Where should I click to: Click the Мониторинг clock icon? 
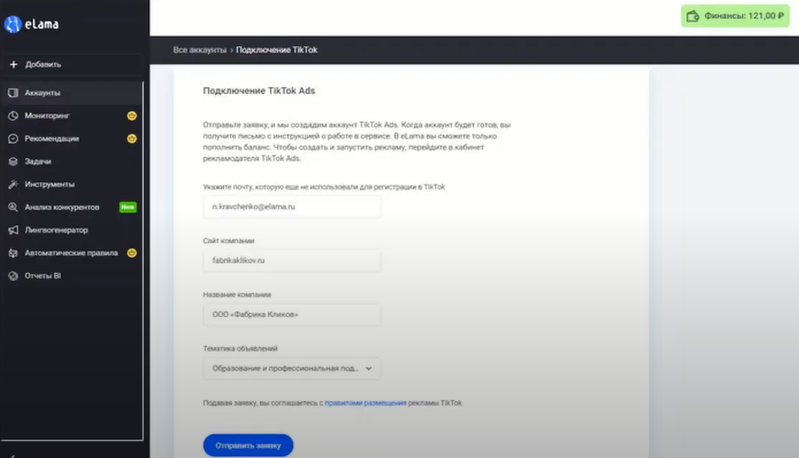(x=13, y=116)
